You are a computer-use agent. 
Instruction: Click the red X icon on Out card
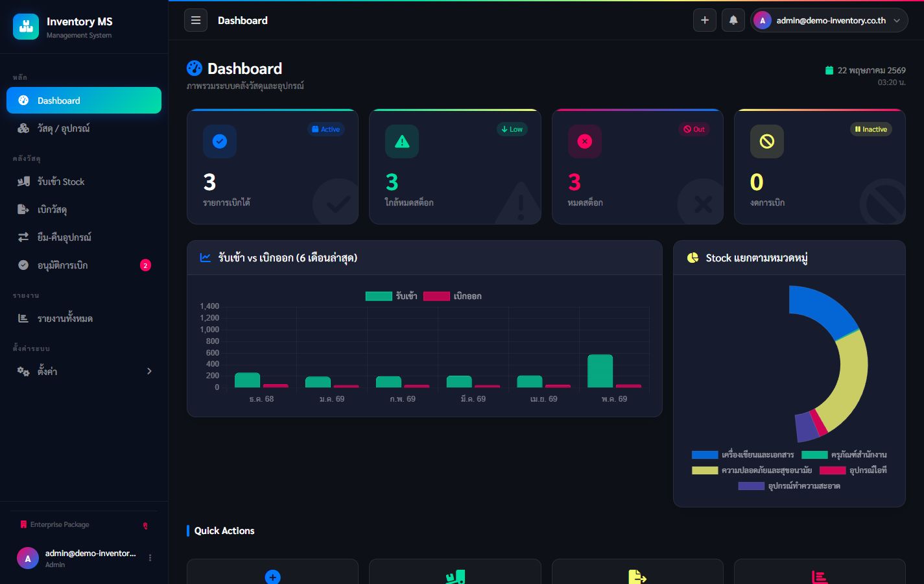[x=585, y=141]
